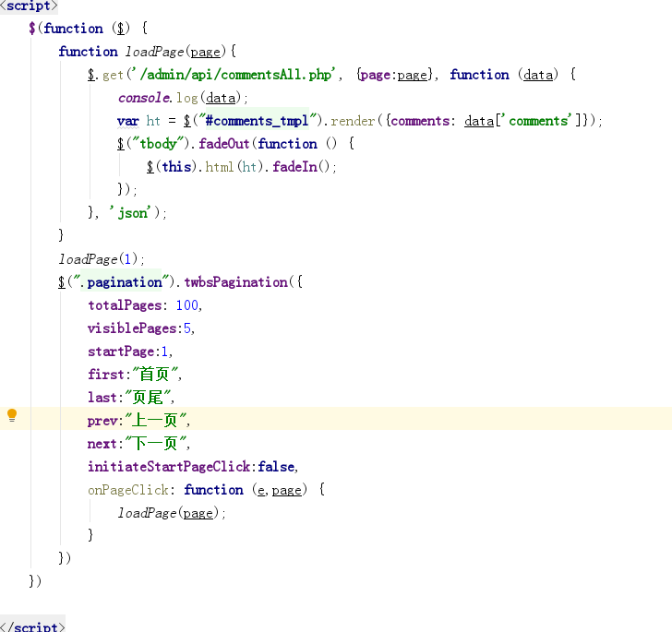
Task: Click the closing /script tag
Action: [32, 626]
